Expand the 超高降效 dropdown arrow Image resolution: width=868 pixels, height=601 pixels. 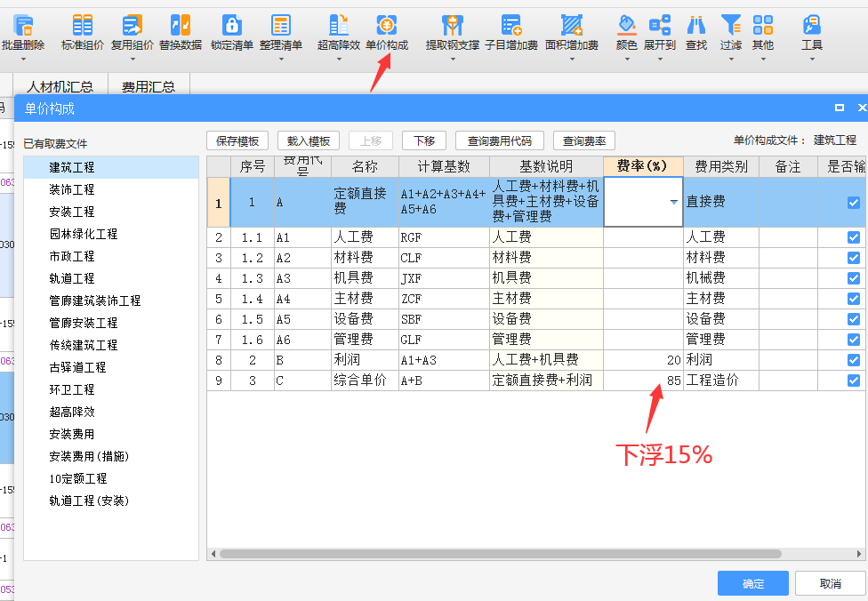[339, 60]
